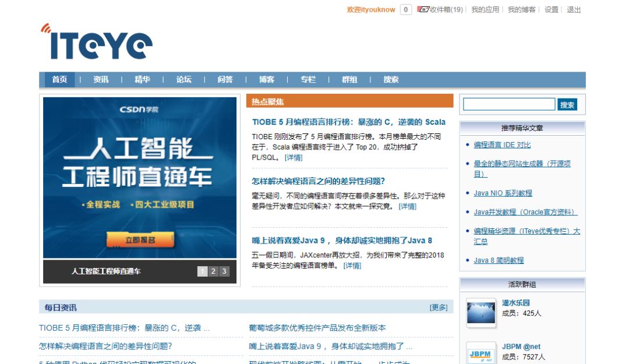Switch to the 问答 navigation tab

[x=225, y=79]
